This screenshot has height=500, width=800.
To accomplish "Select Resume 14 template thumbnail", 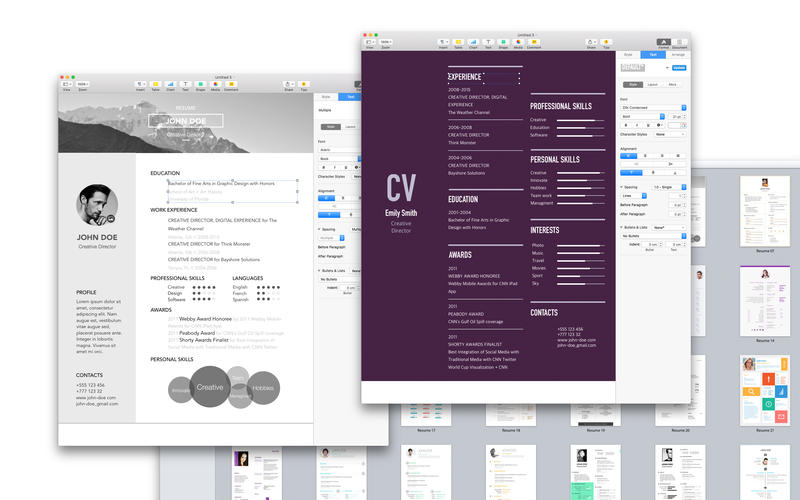I will click(x=765, y=301).
